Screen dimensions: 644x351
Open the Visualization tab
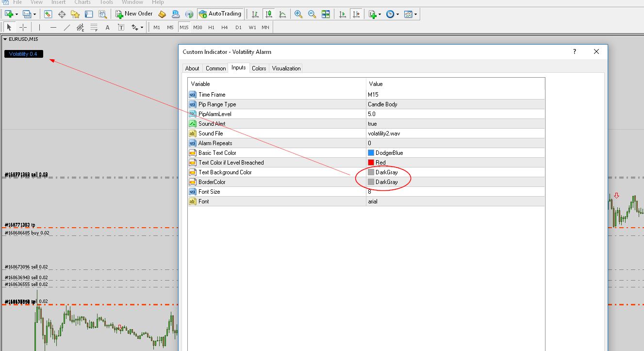pyautogui.click(x=286, y=68)
